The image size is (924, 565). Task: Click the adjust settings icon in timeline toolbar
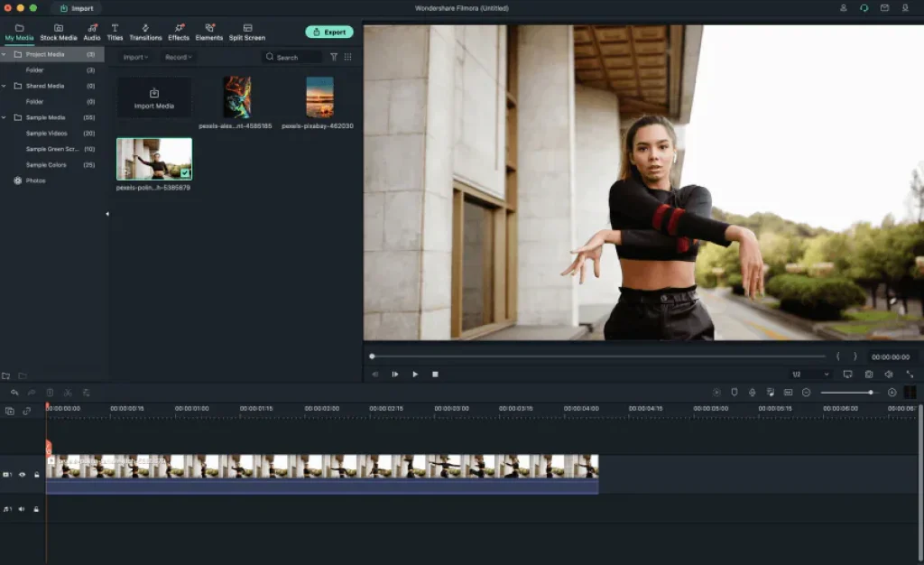[x=86, y=393]
